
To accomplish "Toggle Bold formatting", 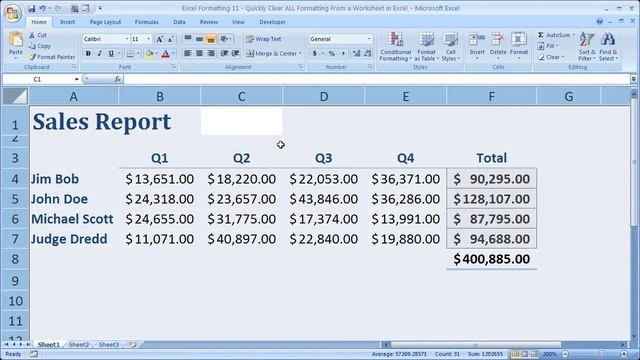I will 88,53.
